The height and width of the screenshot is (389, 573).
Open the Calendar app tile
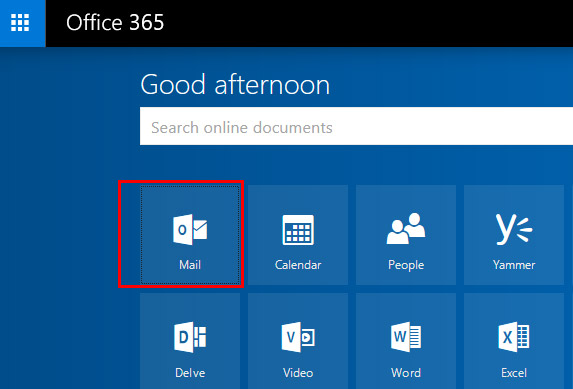tap(298, 235)
